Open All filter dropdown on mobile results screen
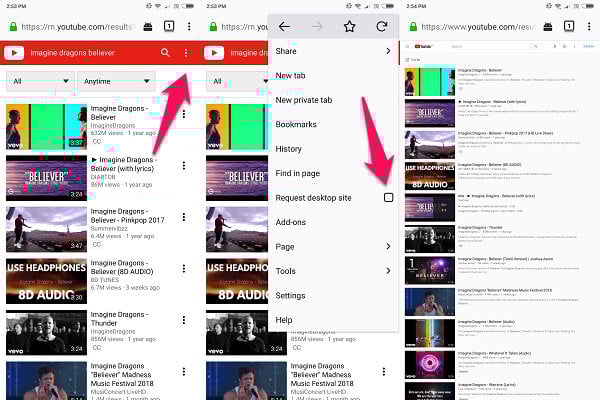This screenshot has height=400, width=600. (40, 81)
